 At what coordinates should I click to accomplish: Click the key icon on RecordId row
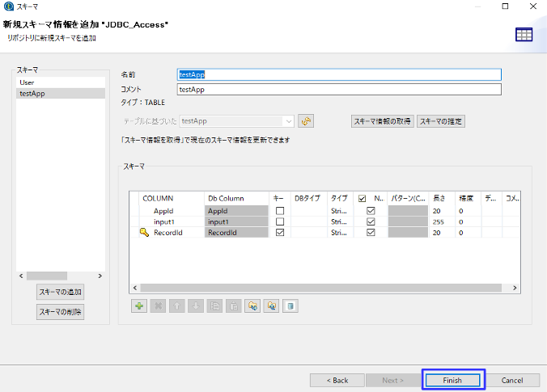pos(144,233)
